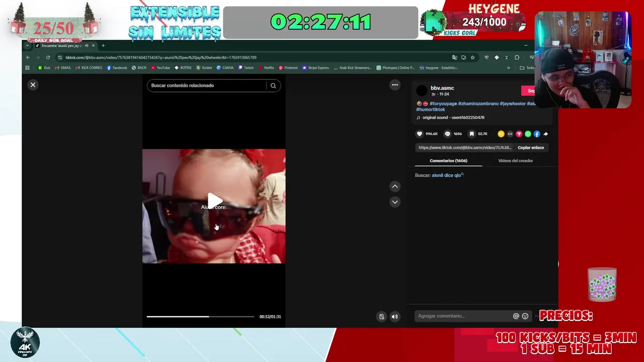Reload the TikTok page
The height and width of the screenshot is (362, 644).
click(x=48, y=57)
